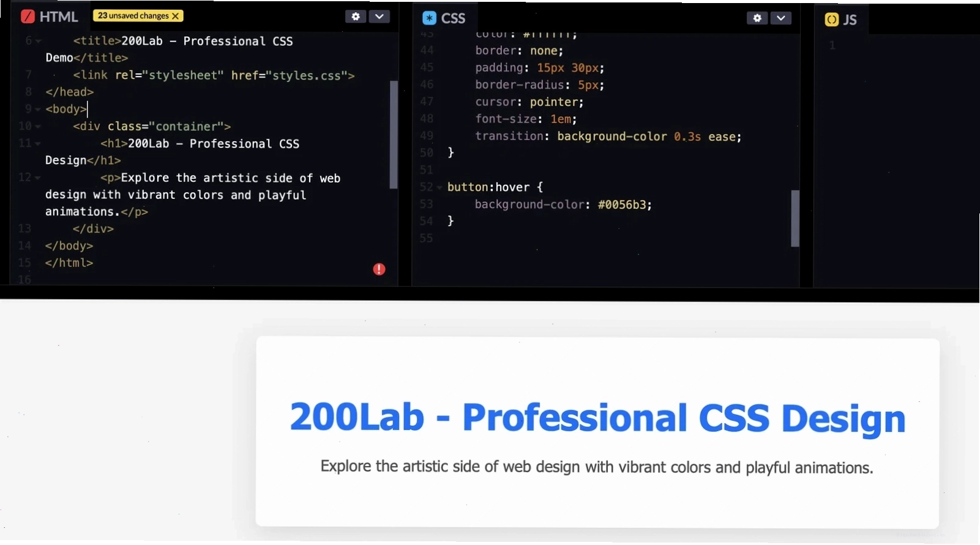Click line number 16 in HTML editor
The height and width of the screenshot is (545, 980).
coord(24,280)
